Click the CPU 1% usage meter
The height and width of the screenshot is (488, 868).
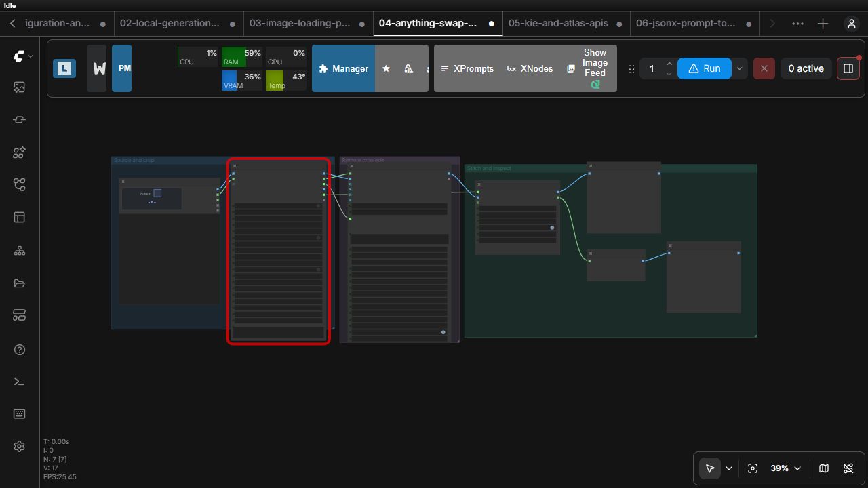[198, 57]
